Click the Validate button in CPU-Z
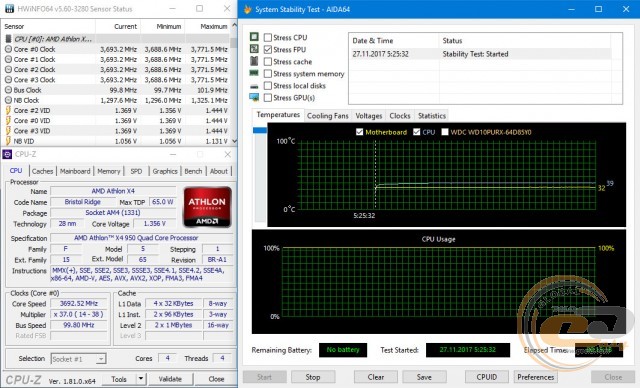This screenshot has width=640, height=388. (170, 379)
